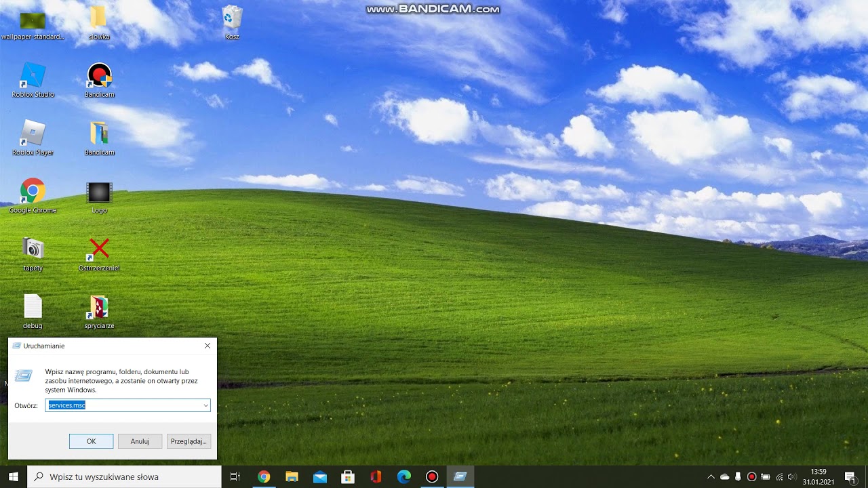Viewport: 868px width, 488px height.
Task: Select the spryciarze desktop shortcut
Action: pos(99,312)
